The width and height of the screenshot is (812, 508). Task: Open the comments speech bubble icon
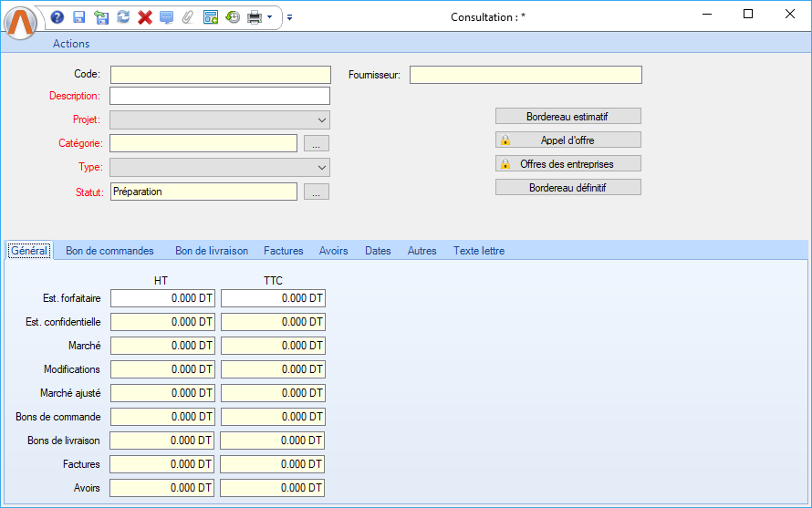tap(166, 17)
